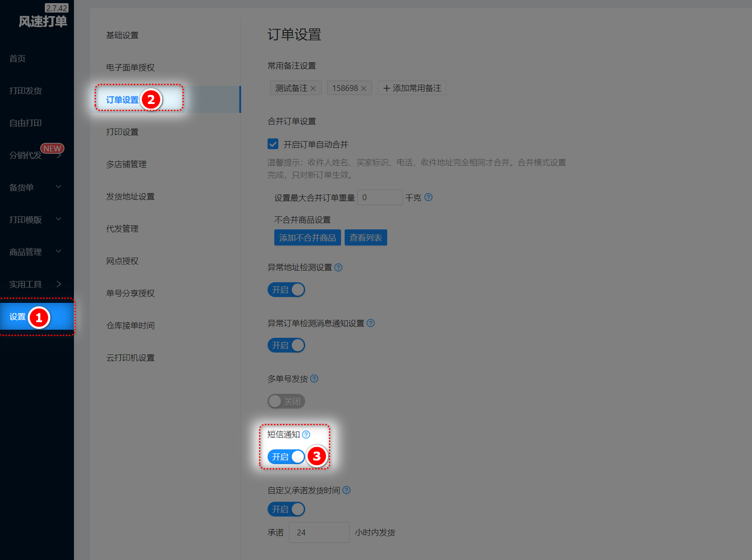Click 添加常用备注 button
752x560 pixels.
click(412, 88)
